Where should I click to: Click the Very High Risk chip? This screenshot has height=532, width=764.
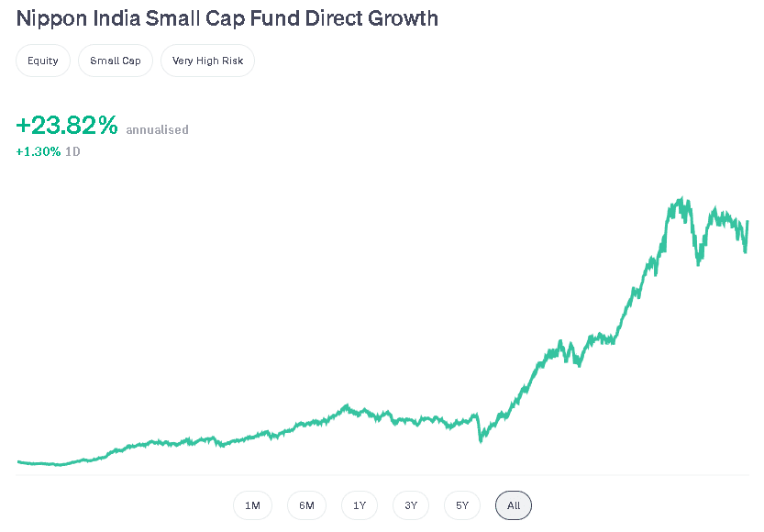pyautogui.click(x=207, y=61)
